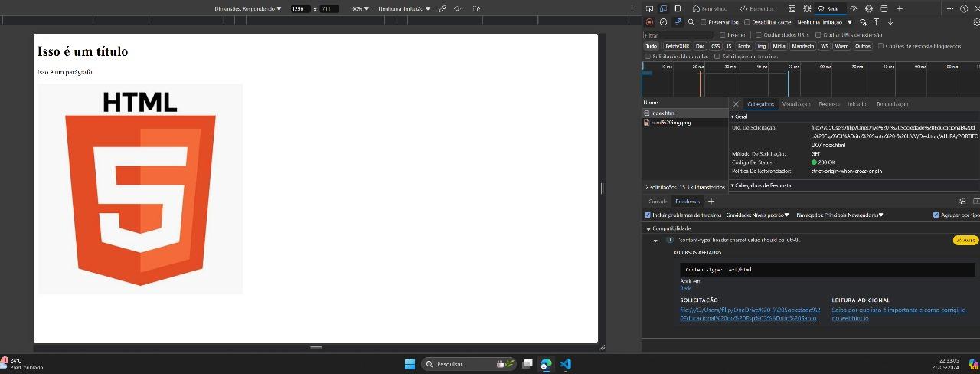980x374 pixels.
Task: Click the eyedropper icon in device toolbar
Action: click(442, 8)
